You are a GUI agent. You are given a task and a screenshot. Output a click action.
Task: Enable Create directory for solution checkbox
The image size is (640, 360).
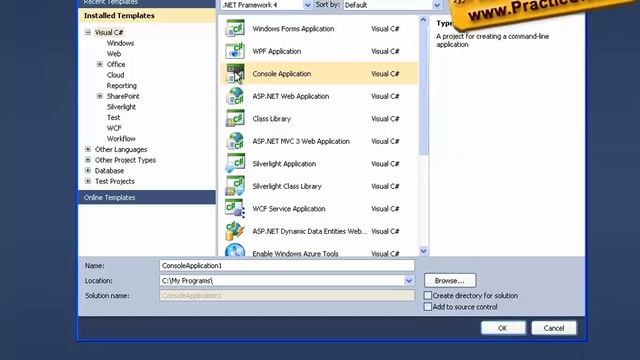(428, 295)
